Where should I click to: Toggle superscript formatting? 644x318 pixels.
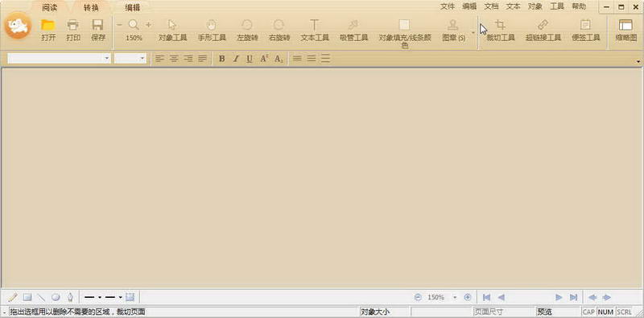264,59
